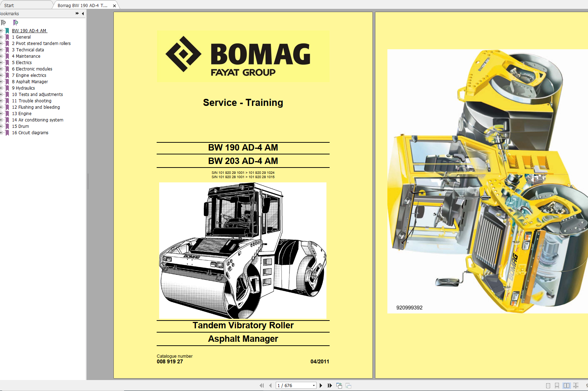Jump to the last page
Viewport: 588px width, 391px height.
(330, 385)
